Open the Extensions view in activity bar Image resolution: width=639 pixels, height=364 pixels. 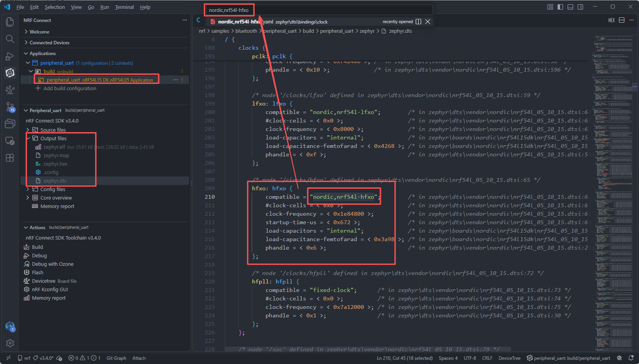coord(10,158)
